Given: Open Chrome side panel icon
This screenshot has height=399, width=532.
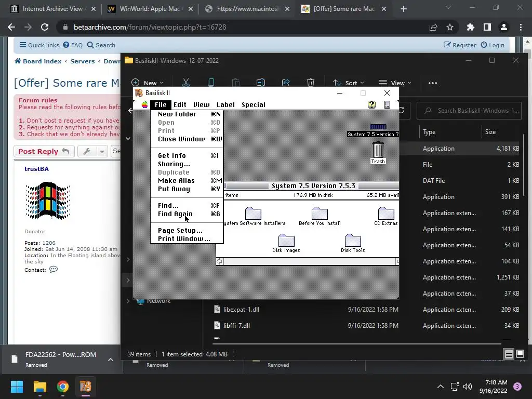Looking at the screenshot, I should click(487, 27).
